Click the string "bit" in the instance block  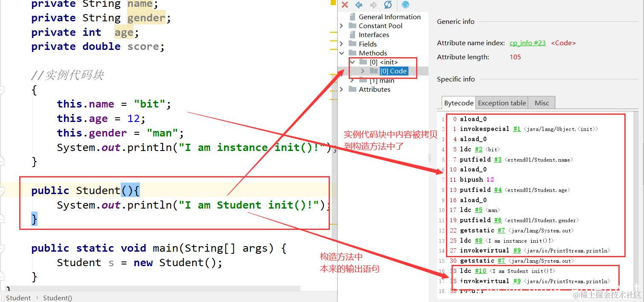[149, 104]
